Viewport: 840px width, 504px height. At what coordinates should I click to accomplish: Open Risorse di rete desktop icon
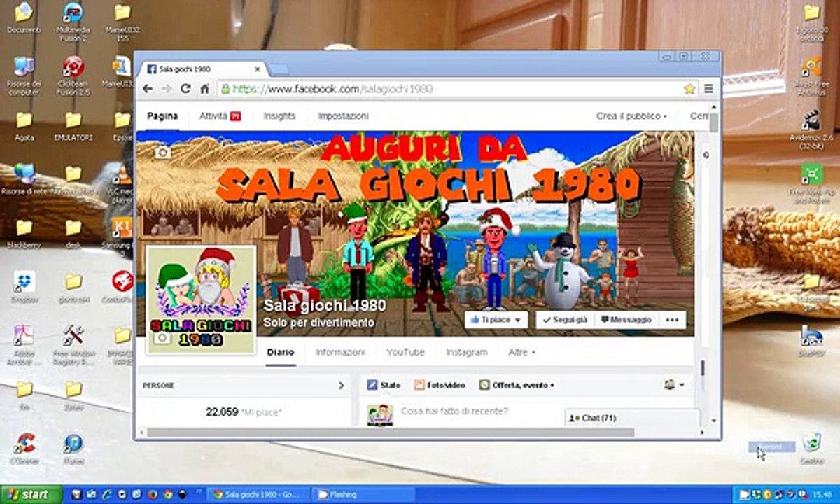(x=24, y=179)
